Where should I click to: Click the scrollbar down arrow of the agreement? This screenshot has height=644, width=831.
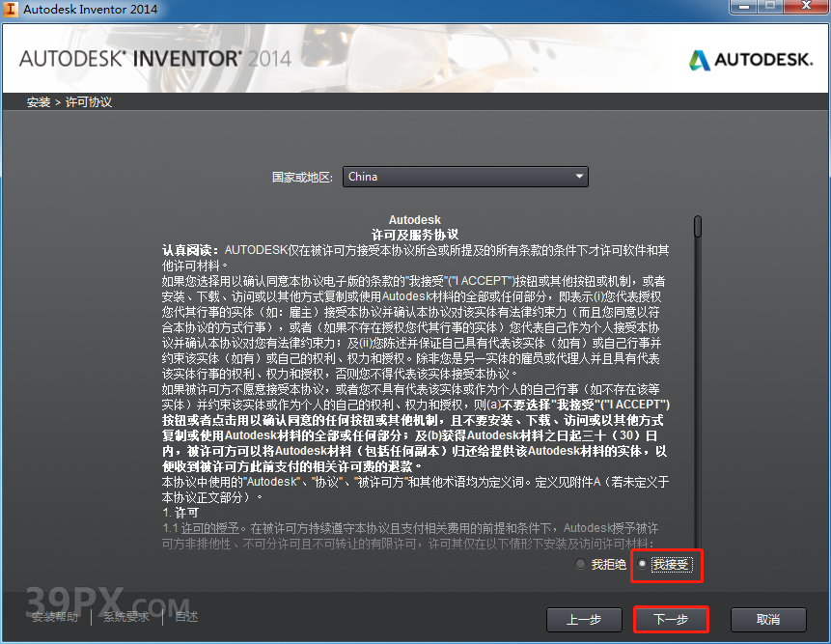point(697,544)
